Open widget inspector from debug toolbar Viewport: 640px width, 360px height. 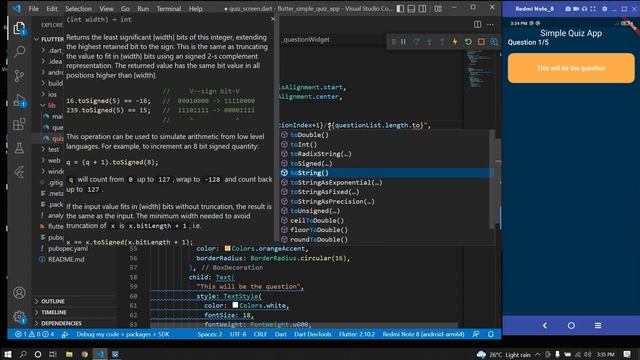(x=494, y=42)
